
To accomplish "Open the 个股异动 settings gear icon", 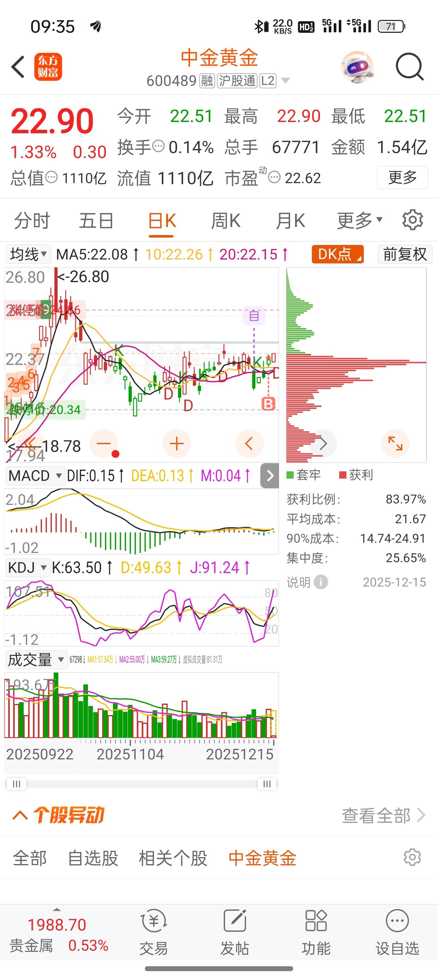I will (412, 858).
